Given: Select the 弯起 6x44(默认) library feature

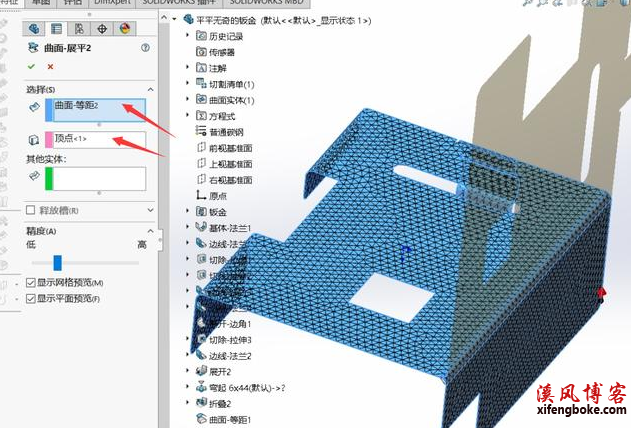Looking at the screenshot, I should pyautogui.click(x=241, y=388).
